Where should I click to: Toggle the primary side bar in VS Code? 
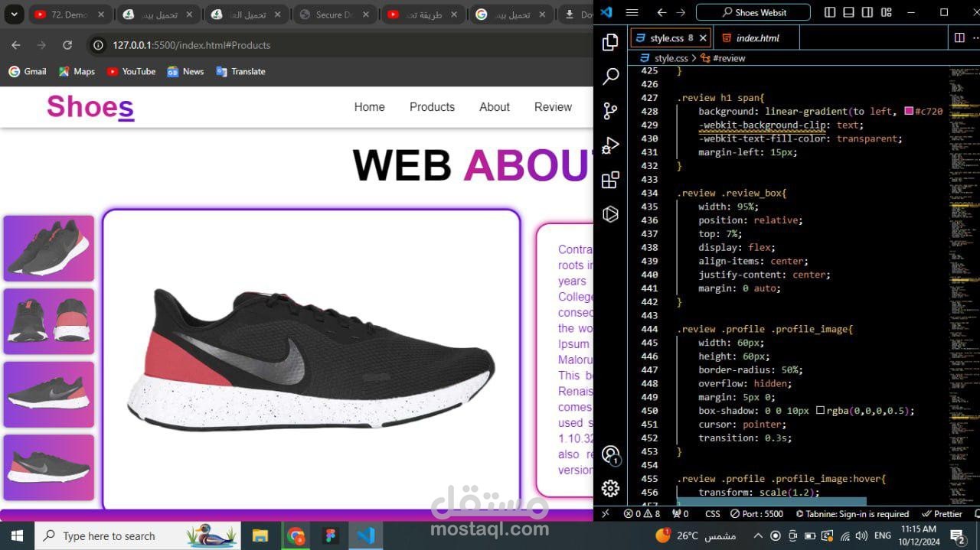coord(830,12)
